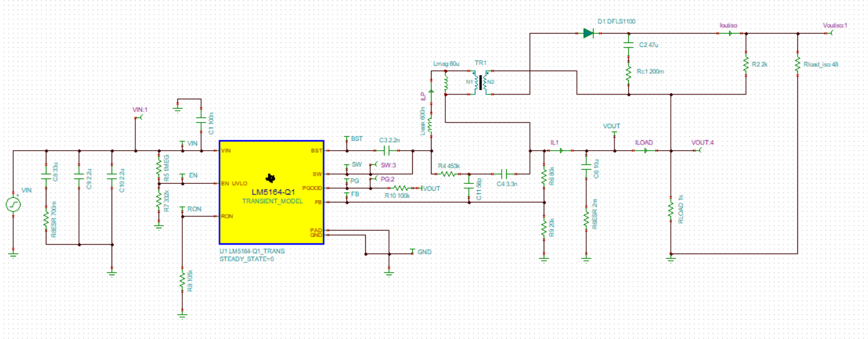
Task: Select the TR1 transformer symbol
Action: (x=481, y=83)
